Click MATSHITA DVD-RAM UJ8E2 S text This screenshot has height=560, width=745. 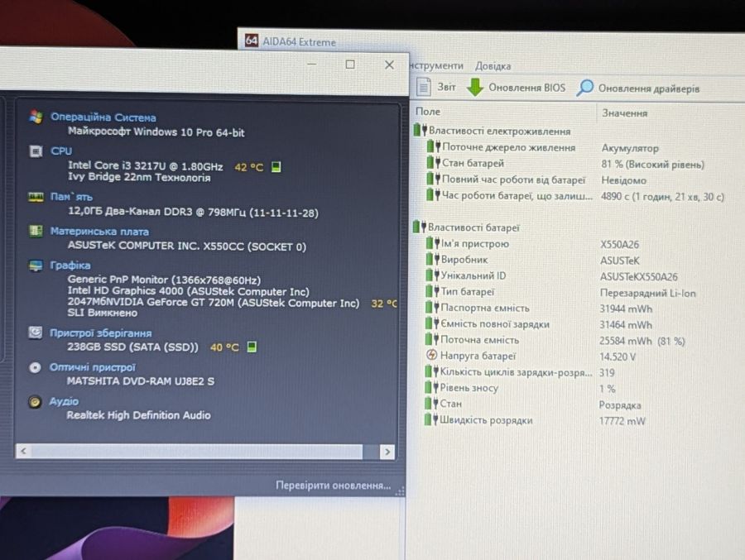click(140, 381)
